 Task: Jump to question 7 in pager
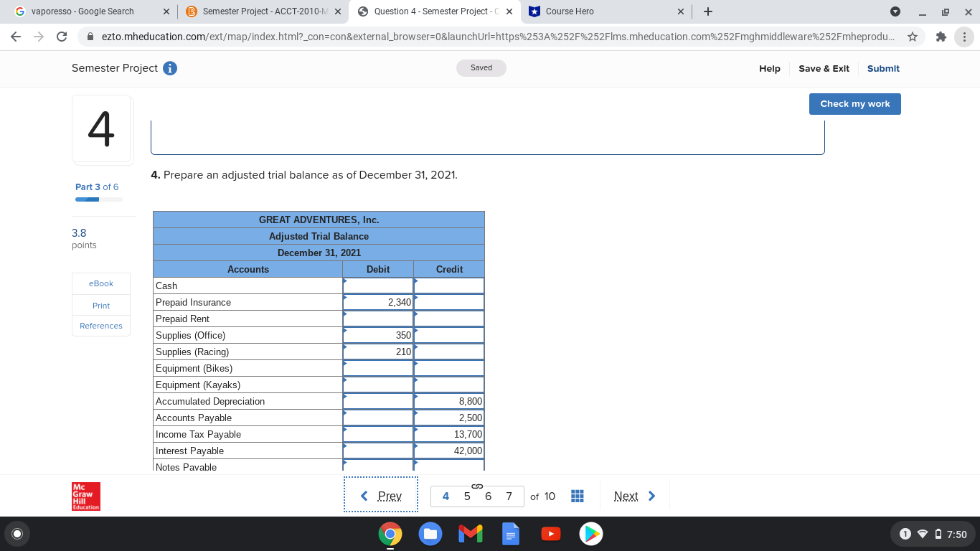tap(509, 496)
